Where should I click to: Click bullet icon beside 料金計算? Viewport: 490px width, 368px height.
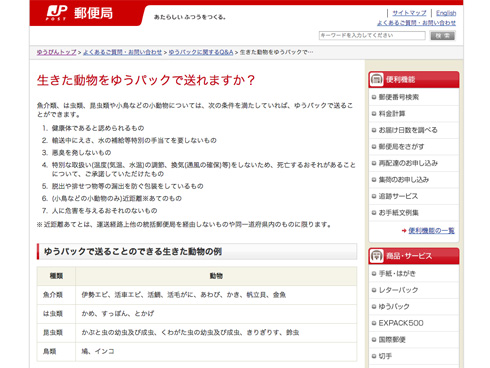(374, 114)
